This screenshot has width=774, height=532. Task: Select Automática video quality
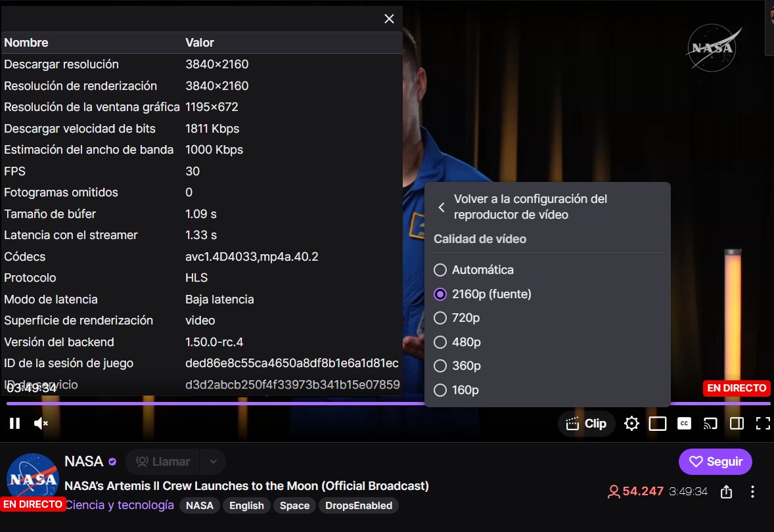(x=474, y=270)
